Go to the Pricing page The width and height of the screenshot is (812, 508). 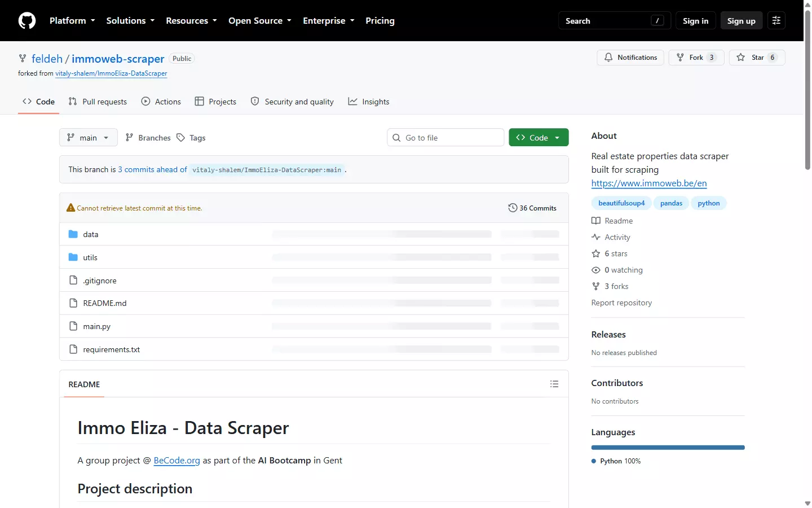[380, 21]
